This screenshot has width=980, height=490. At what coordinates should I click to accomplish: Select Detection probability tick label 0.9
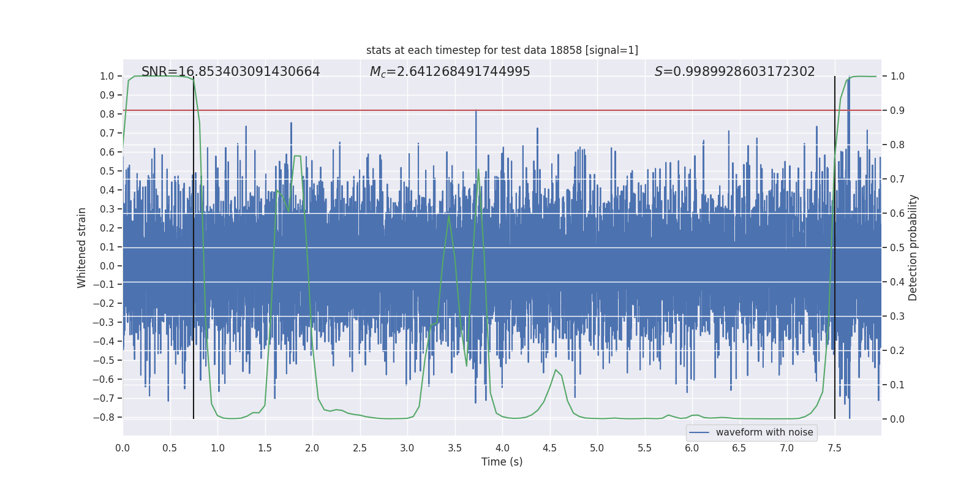point(897,111)
